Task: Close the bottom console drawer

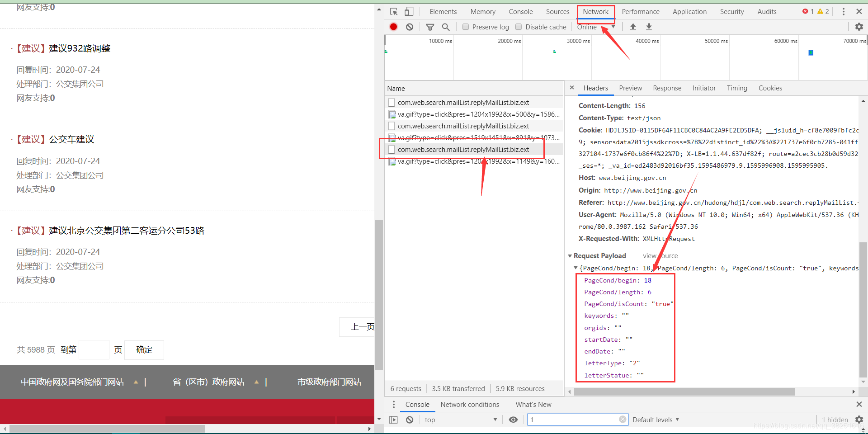Action: (x=859, y=404)
